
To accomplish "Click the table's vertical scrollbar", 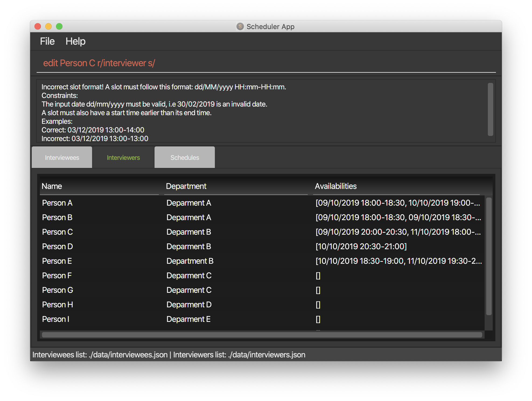I will pyautogui.click(x=489, y=256).
